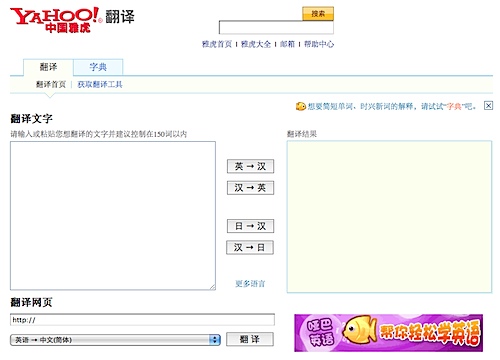The width and height of the screenshot is (500, 360).
Task: Grab the resize handle of source text area
Action: coord(212,287)
